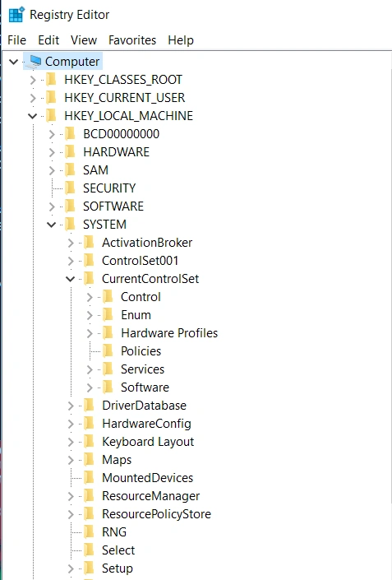The image size is (392, 580).
Task: Expand the ControlSet001 key arrow
Action: (x=71, y=261)
